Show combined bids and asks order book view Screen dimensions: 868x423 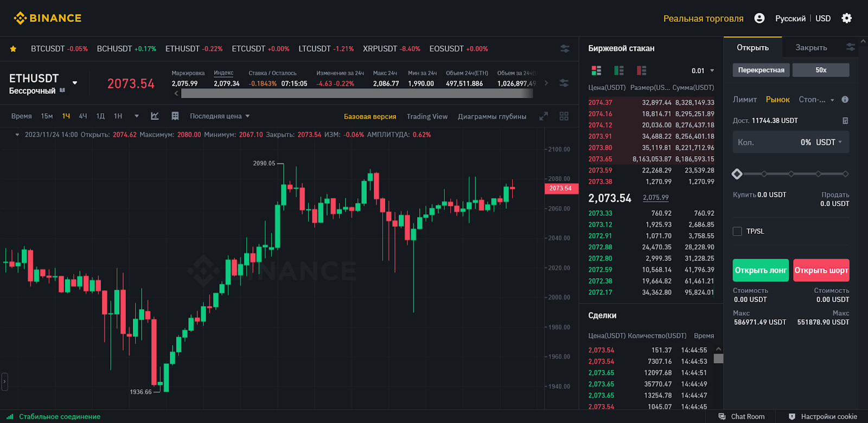point(596,70)
